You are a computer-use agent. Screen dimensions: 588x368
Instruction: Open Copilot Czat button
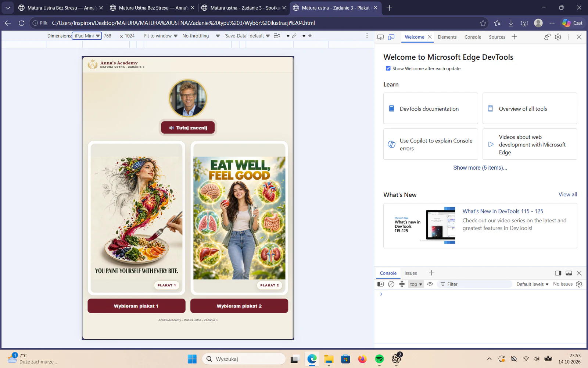pyautogui.click(x=572, y=23)
